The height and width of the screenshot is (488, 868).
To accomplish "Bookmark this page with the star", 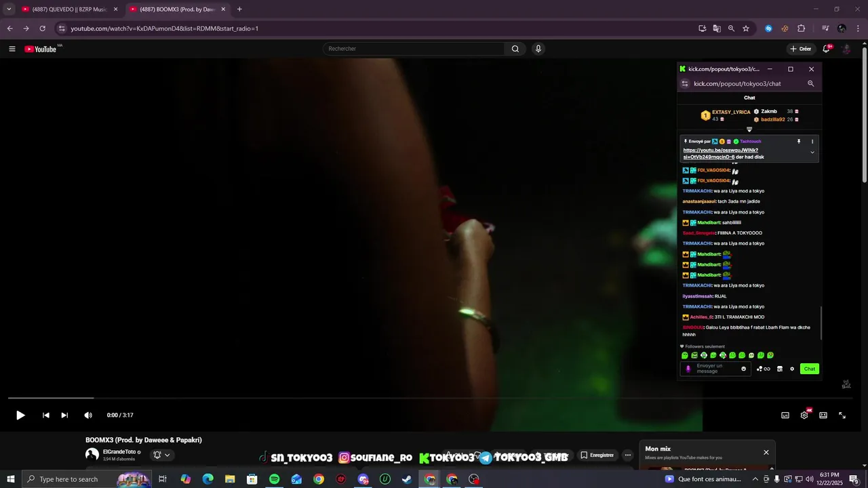I will click(746, 28).
